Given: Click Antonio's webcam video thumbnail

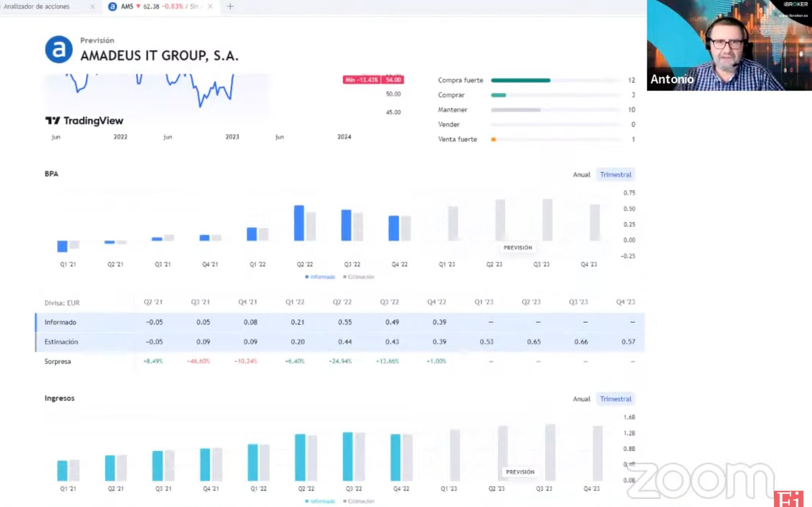Looking at the screenshot, I should pyautogui.click(x=729, y=45).
